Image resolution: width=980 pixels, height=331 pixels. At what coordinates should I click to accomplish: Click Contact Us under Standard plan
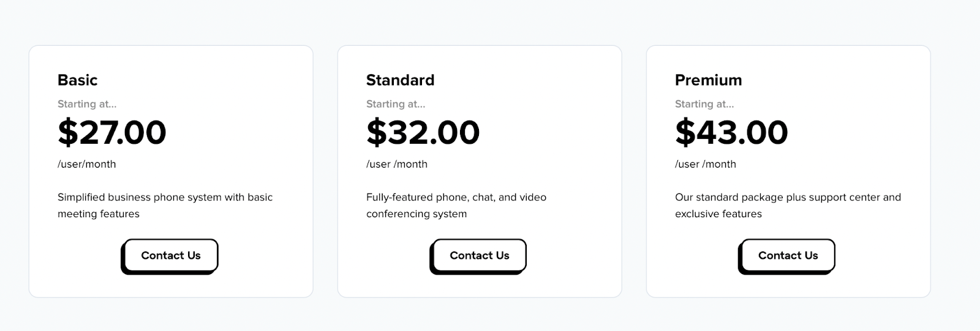pos(479,256)
